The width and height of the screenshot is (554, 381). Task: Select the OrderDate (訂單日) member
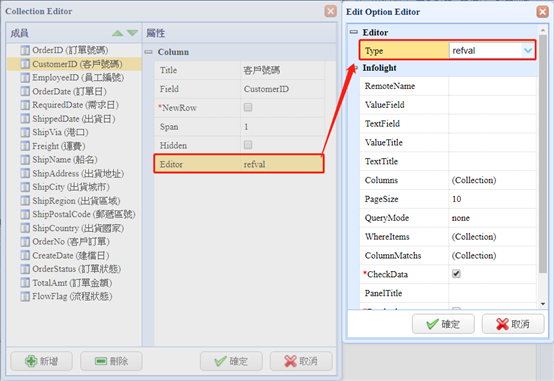coord(69,92)
